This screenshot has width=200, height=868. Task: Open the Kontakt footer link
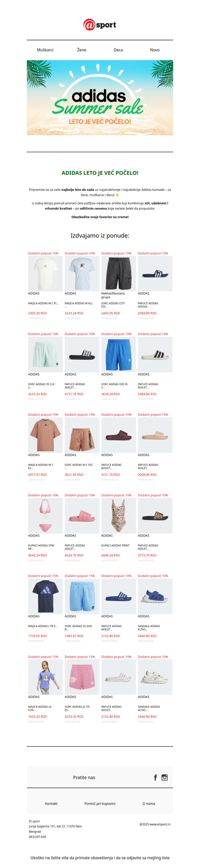(x=51, y=803)
